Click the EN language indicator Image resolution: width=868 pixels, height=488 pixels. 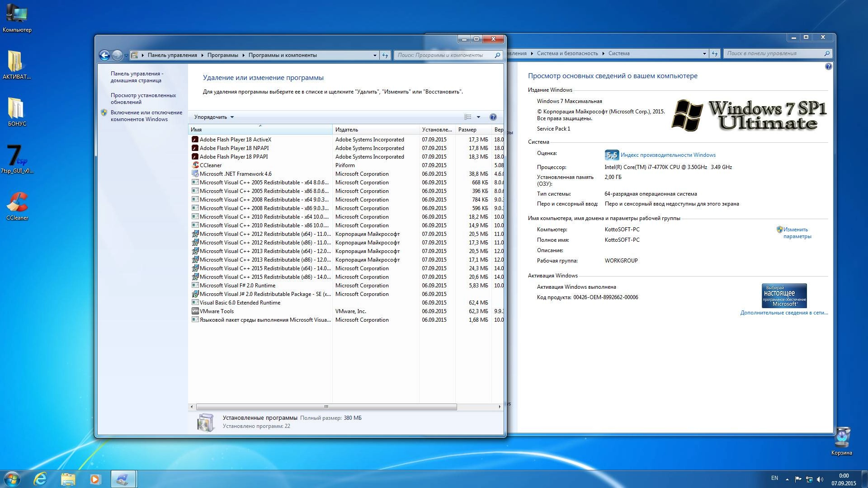click(x=774, y=478)
